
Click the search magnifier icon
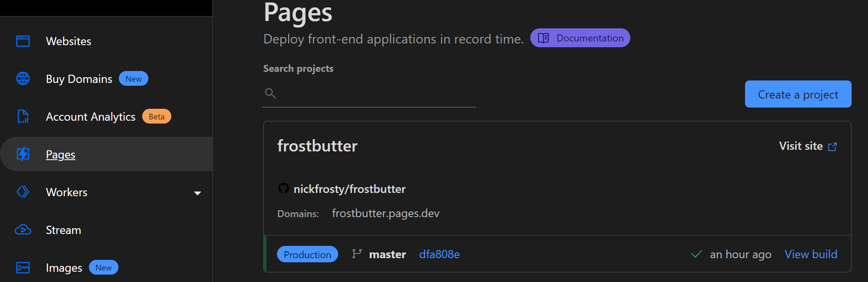[x=270, y=94]
